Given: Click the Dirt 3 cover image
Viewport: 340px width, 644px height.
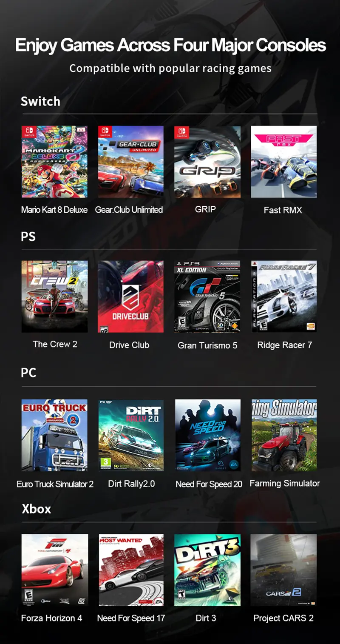Looking at the screenshot, I should 207,570.
